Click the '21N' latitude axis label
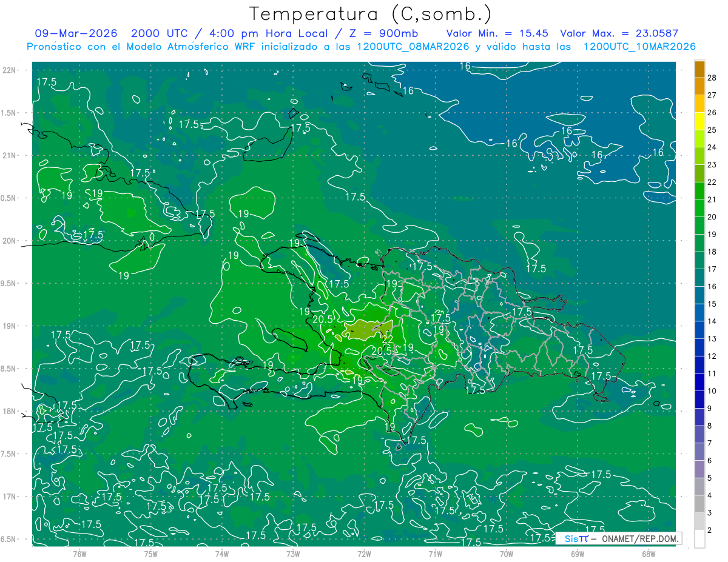The height and width of the screenshot is (562, 728). [x=9, y=155]
